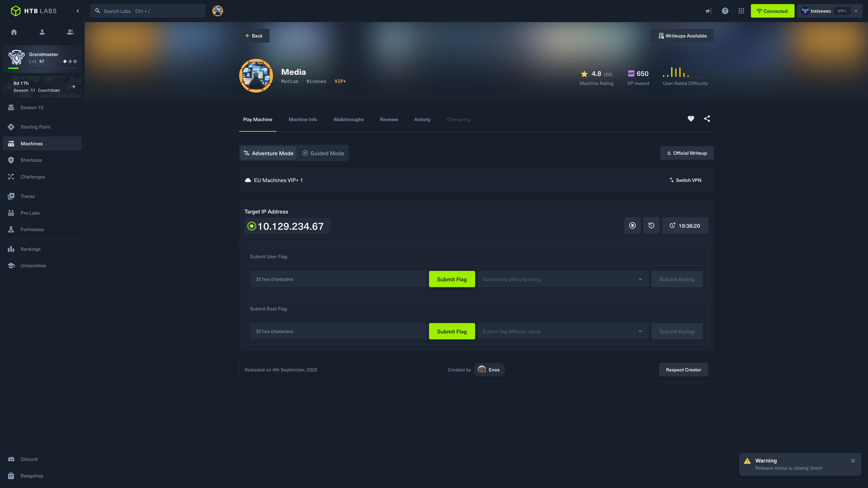Open the sidebar Home icon
The image size is (868, 488).
coord(14,32)
